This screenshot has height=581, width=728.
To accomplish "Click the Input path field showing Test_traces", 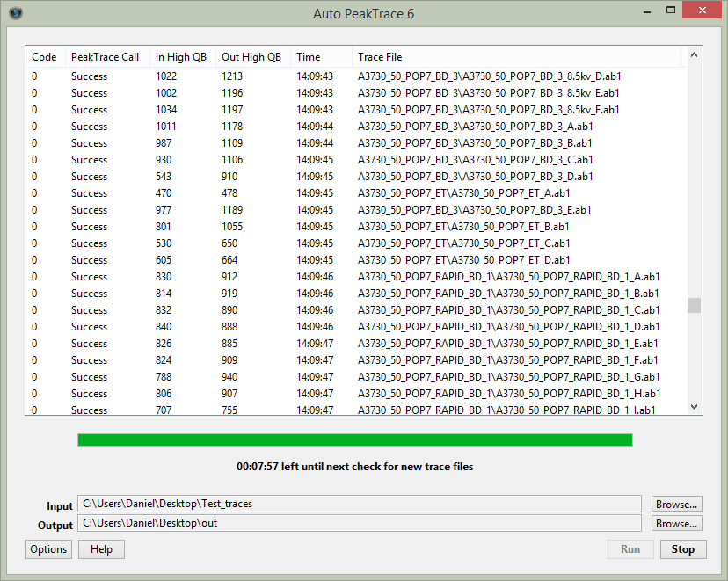I will tap(360, 504).
